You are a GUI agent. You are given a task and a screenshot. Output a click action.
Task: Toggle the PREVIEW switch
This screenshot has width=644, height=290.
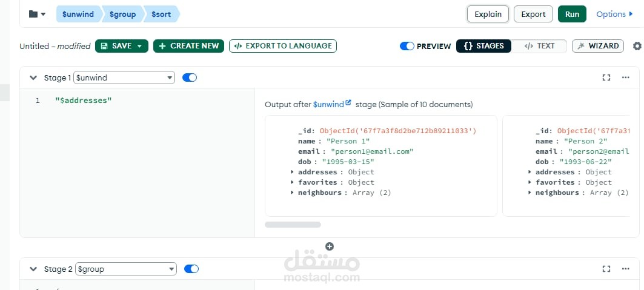tap(407, 46)
